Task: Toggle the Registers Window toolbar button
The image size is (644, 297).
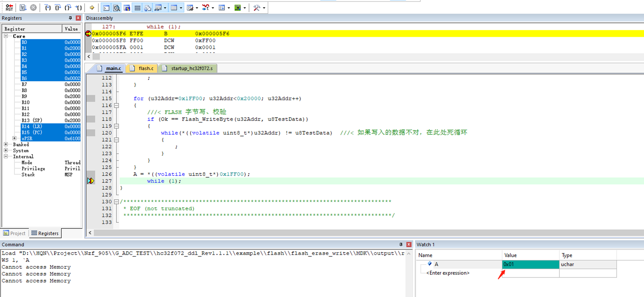Action: click(x=137, y=8)
